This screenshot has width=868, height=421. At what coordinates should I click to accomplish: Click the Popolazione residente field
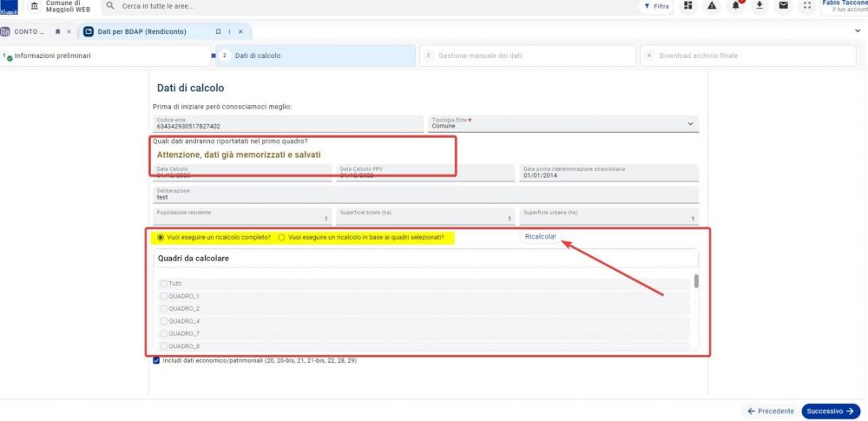coord(242,217)
